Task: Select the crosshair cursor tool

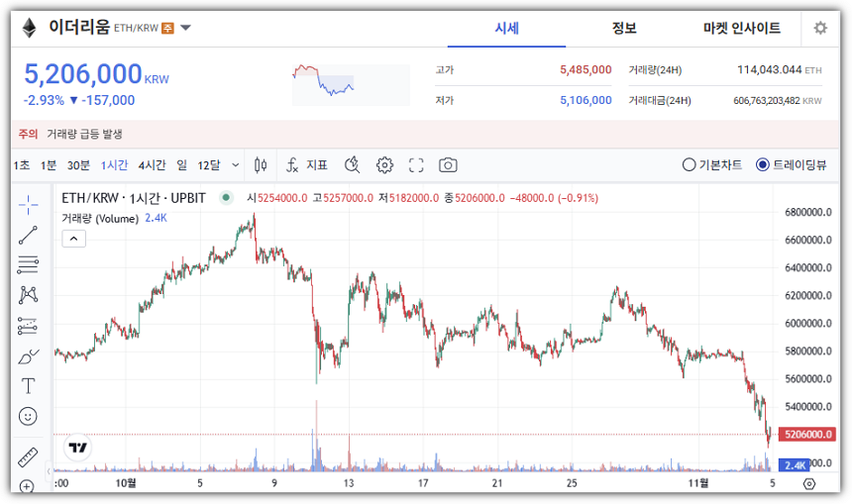Action: 28,205
